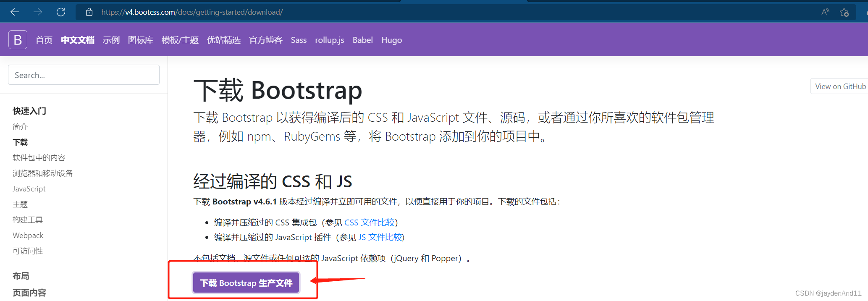
Task: Open 构建工具 in the sidebar
Action: click(x=28, y=220)
